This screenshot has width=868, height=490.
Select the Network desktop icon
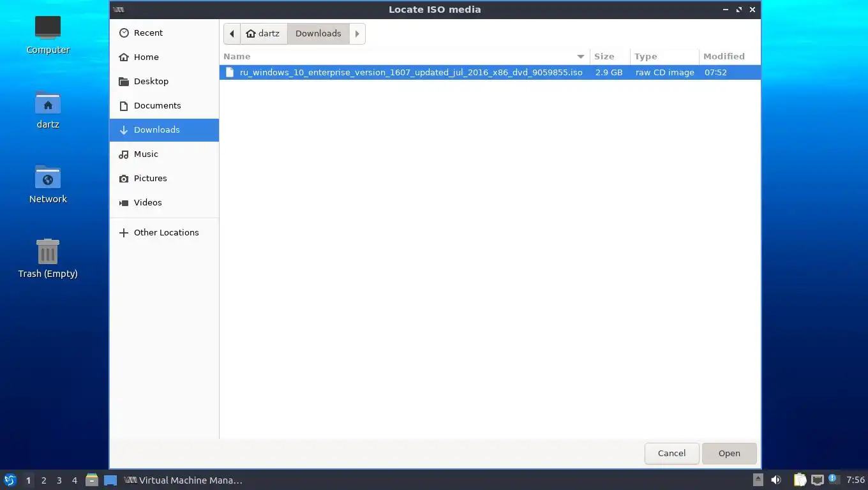point(48,184)
